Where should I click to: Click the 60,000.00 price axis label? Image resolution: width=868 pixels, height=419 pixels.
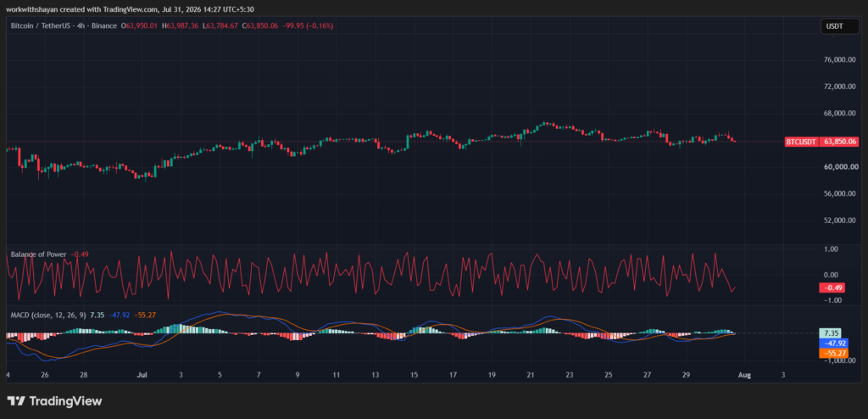pos(840,167)
